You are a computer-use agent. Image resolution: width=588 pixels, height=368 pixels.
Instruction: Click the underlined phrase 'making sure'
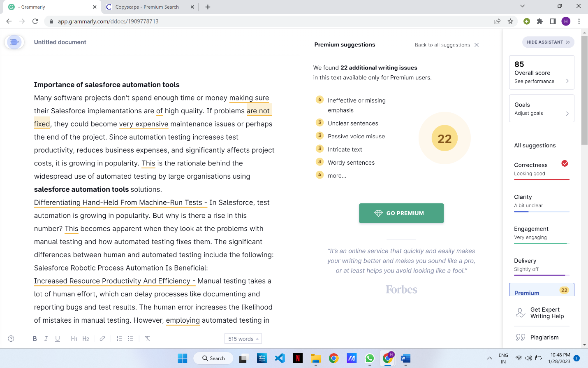[249, 98]
